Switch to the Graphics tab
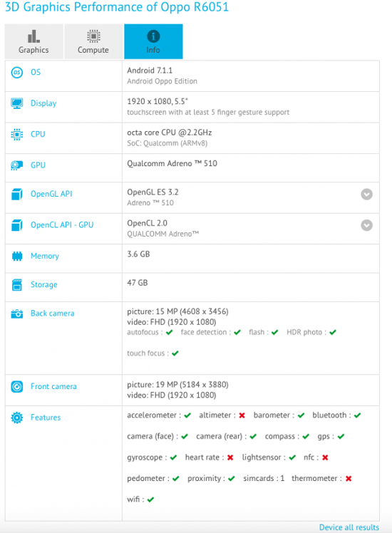 click(x=33, y=41)
